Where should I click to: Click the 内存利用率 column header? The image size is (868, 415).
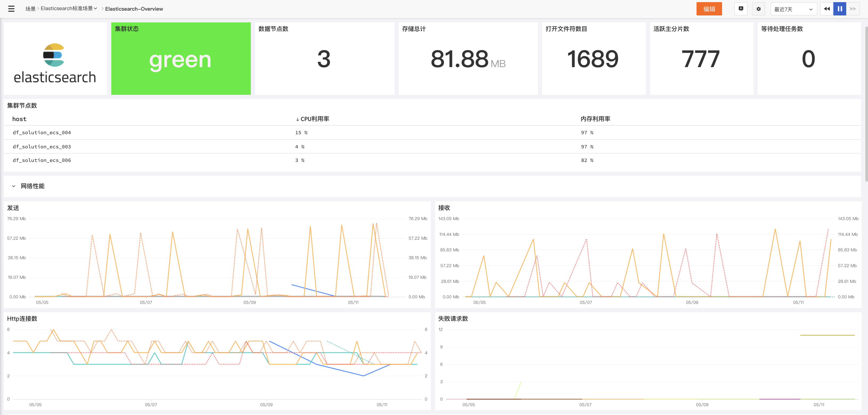click(x=595, y=119)
